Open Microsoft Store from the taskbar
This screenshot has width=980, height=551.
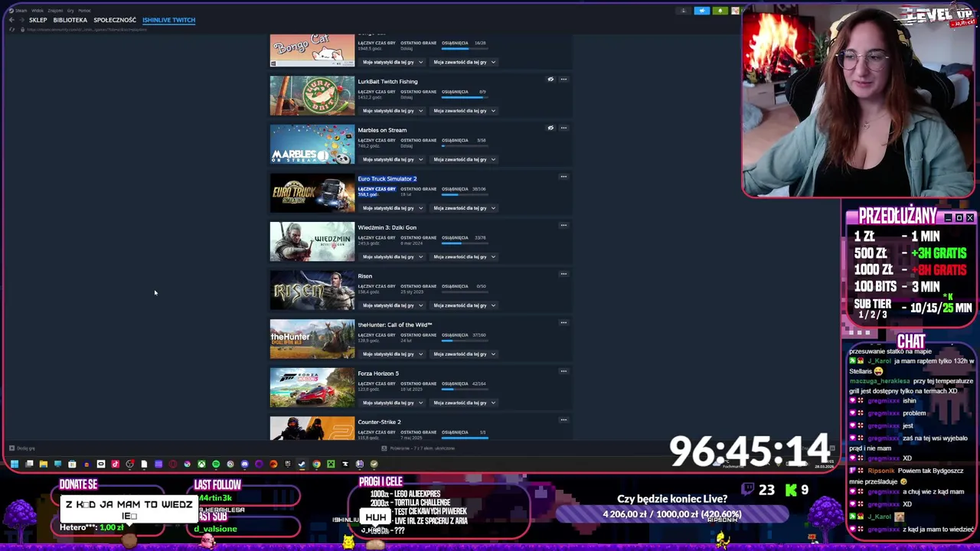click(72, 464)
